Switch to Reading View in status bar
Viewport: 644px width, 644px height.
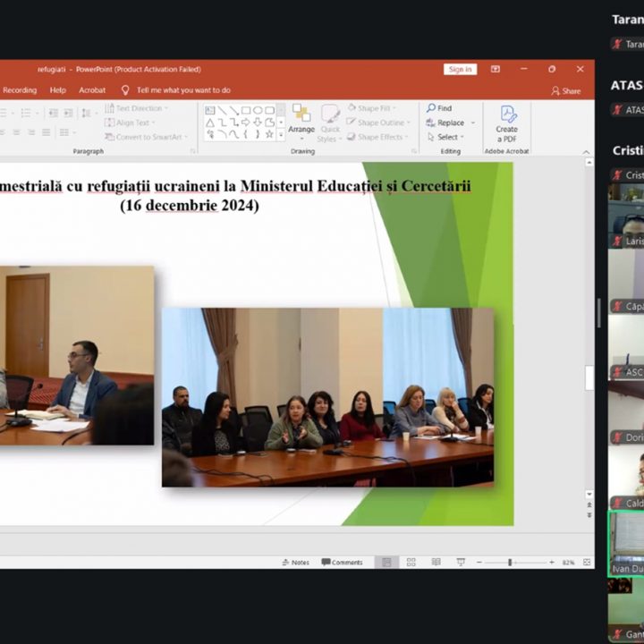point(435,563)
